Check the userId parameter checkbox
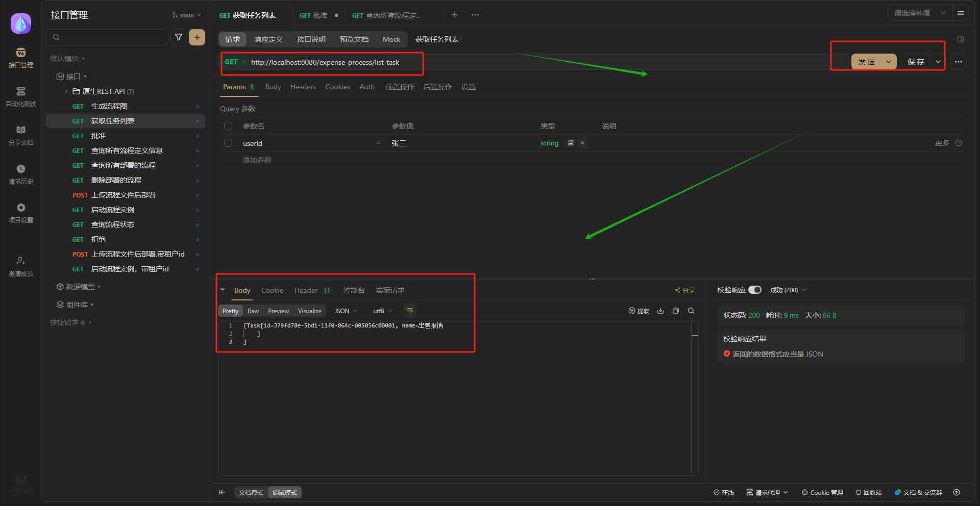Screen dimensions: 980x506 [x=228, y=143]
